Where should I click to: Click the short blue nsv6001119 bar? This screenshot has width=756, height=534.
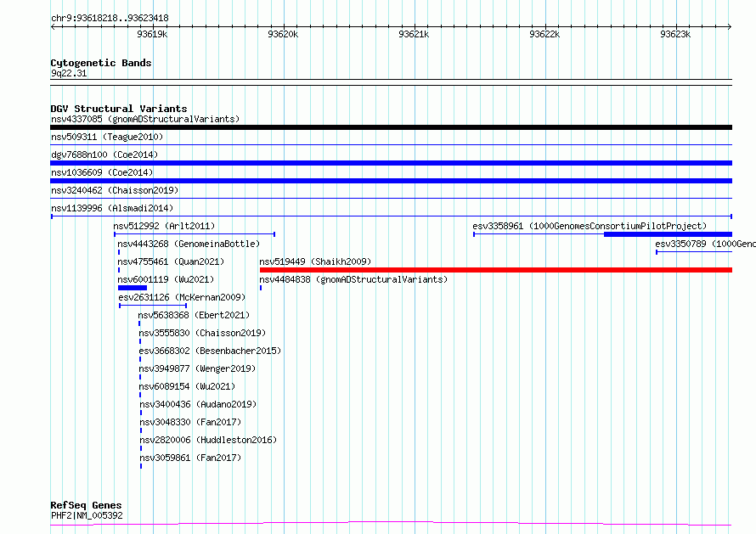pyautogui.click(x=133, y=288)
